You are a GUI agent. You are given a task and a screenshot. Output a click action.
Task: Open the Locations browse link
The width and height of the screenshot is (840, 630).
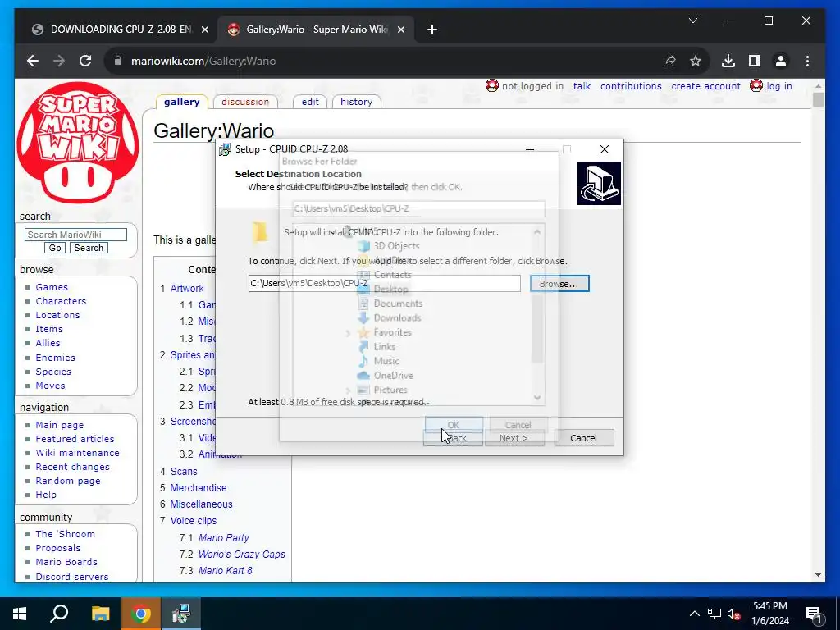tap(57, 315)
